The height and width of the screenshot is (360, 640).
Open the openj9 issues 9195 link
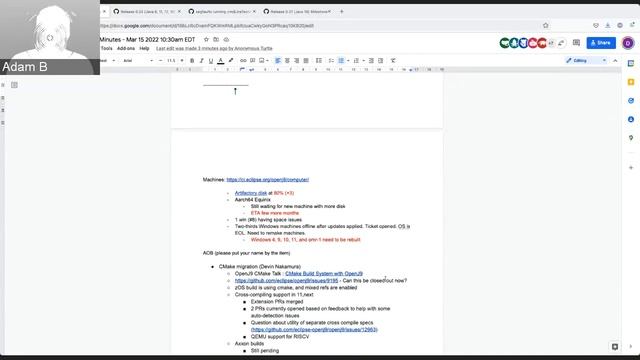[287, 281]
